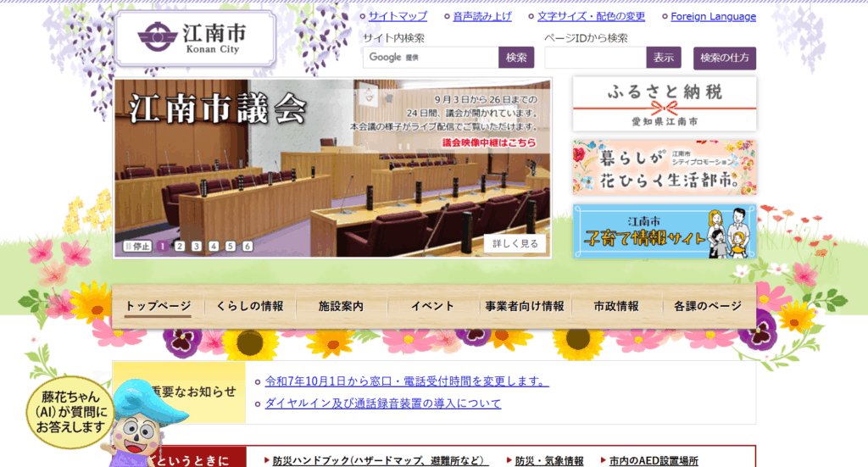Select the 施設案内 navigation tab
The width and height of the screenshot is (868, 467).
[341, 307]
